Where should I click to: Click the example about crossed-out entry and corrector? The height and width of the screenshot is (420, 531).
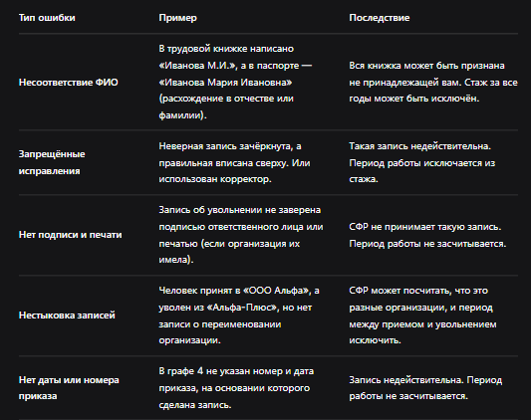pos(234,162)
